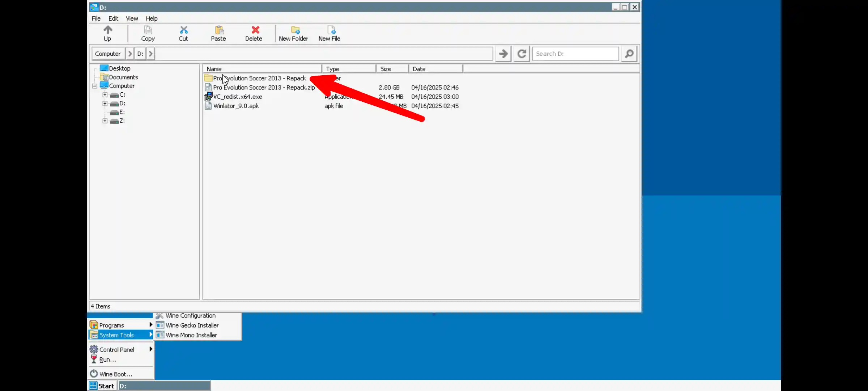
Task: Select Desktop in the folder tree
Action: (x=120, y=68)
